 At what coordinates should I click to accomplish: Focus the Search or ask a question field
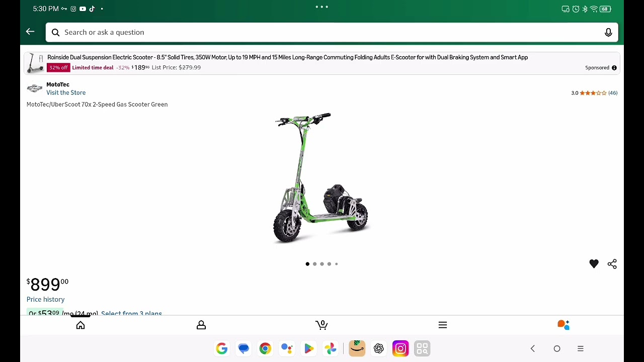click(x=332, y=32)
